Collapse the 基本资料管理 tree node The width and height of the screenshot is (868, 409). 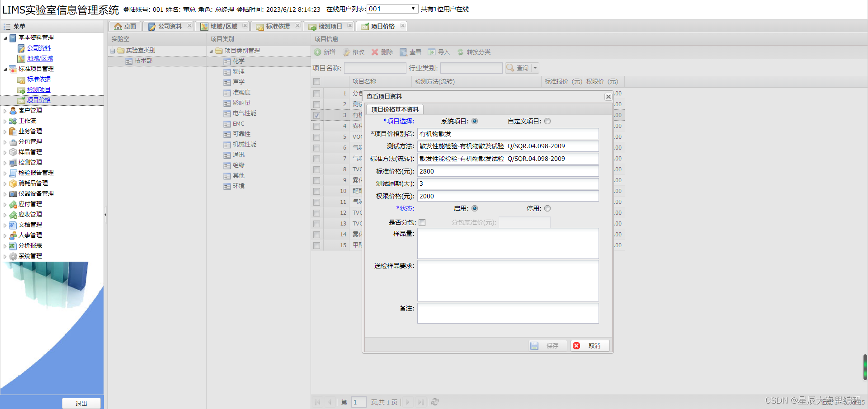pos(5,38)
